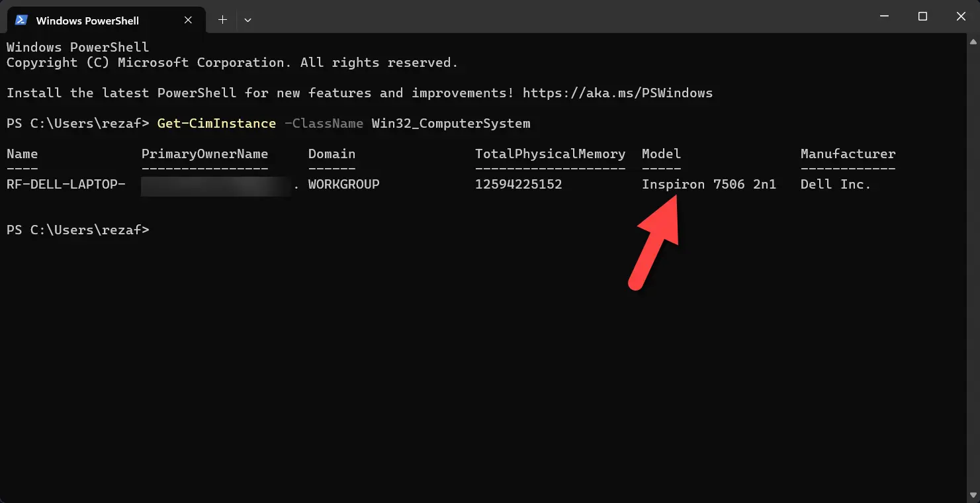
Task: Click the Manufacturer column header
Action: 848,154
